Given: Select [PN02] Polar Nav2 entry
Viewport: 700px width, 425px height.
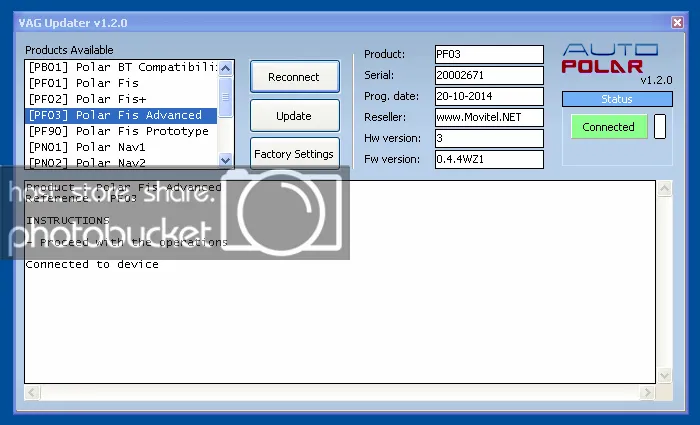Looking at the screenshot, I should [121, 162].
